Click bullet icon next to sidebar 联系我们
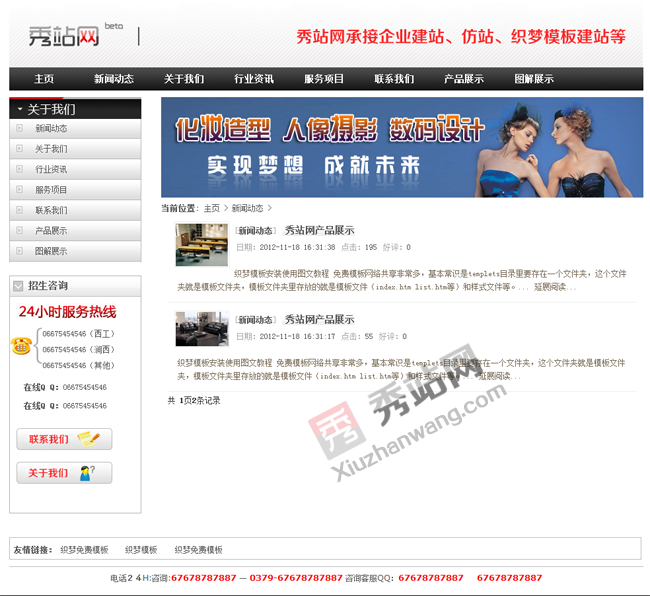 click(19, 210)
